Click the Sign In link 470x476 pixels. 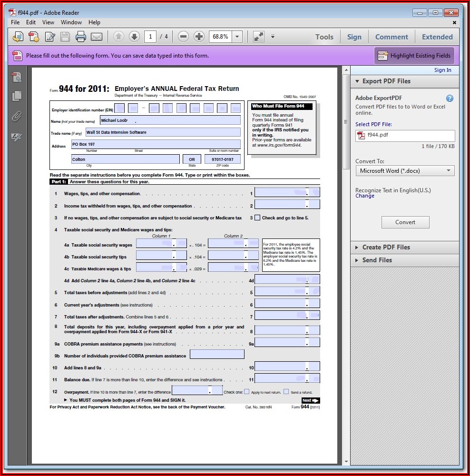pos(442,70)
